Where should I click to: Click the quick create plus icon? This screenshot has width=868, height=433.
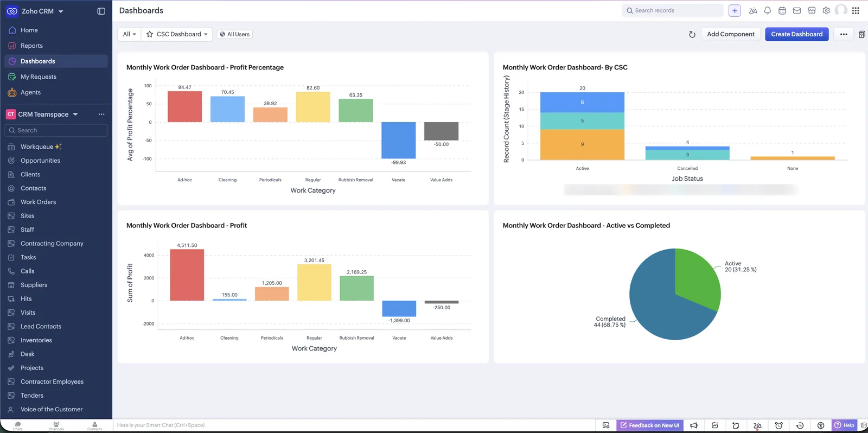pyautogui.click(x=735, y=10)
